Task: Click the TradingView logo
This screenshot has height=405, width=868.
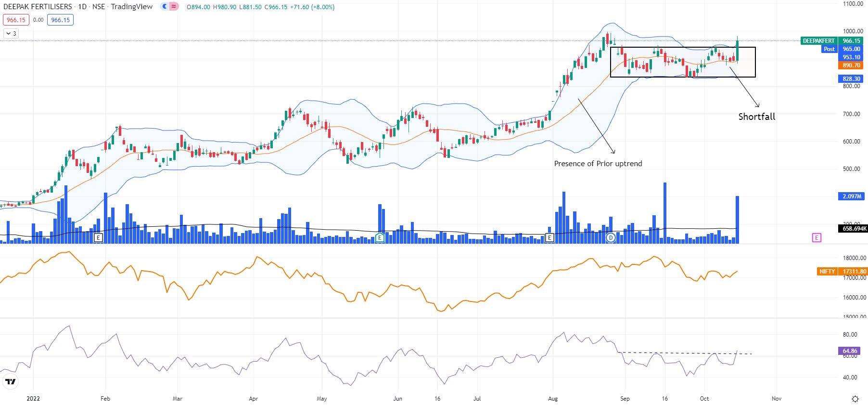Action: pos(10,382)
